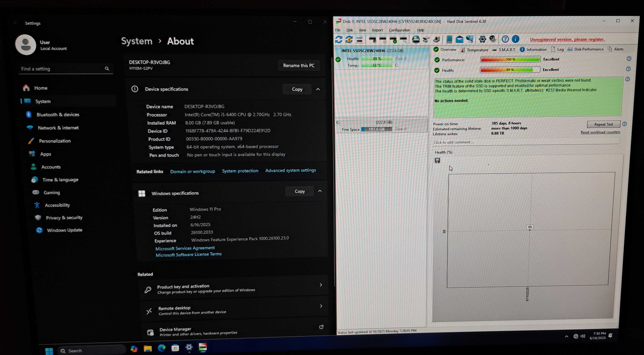Copy the Device specifications

pos(297,89)
